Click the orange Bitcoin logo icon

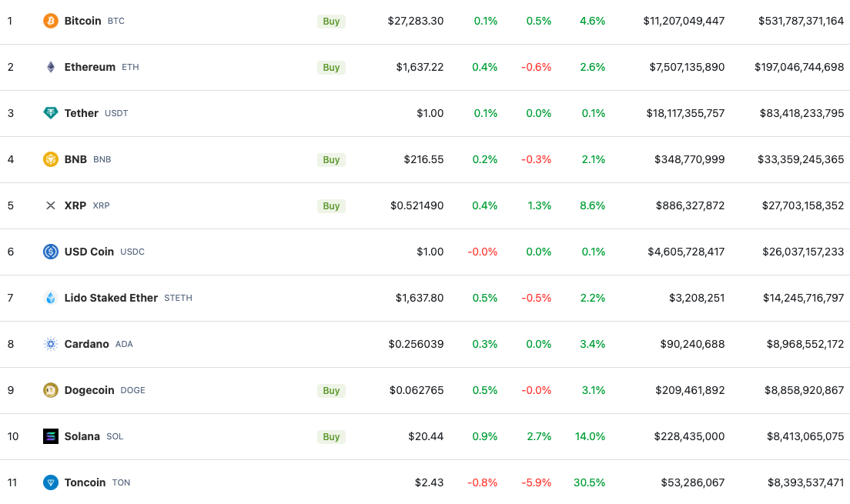50,21
